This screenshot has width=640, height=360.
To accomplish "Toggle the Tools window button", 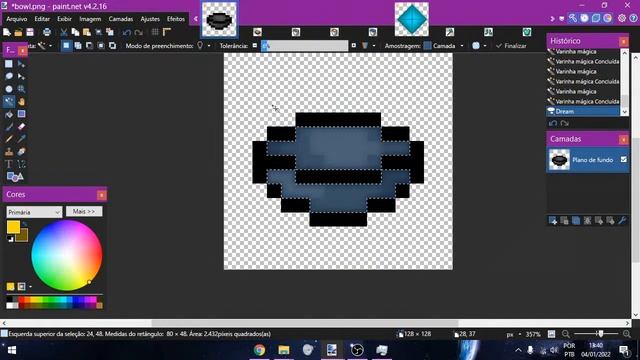I will (x=573, y=18).
